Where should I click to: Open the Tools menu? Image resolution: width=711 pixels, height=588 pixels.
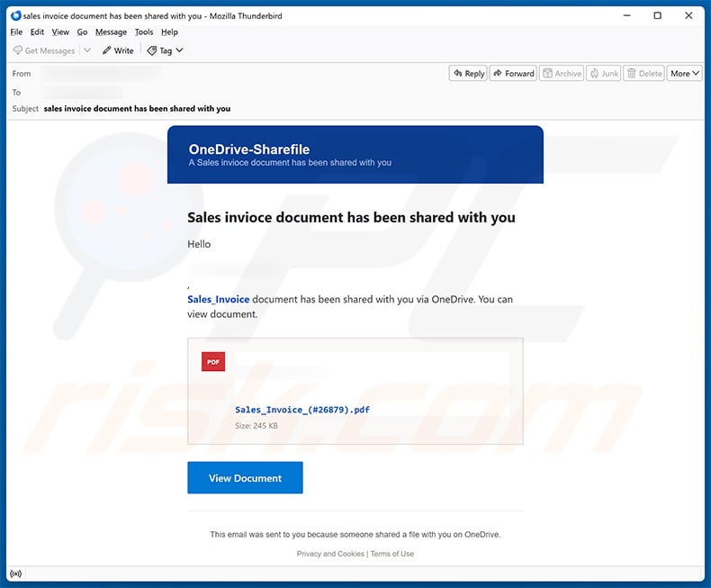tap(144, 32)
